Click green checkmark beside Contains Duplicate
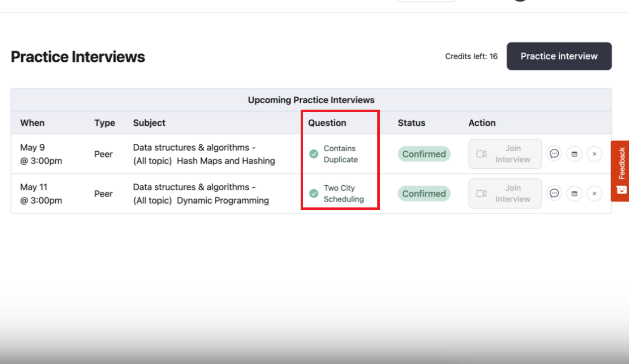This screenshot has height=364, width=629. click(314, 154)
